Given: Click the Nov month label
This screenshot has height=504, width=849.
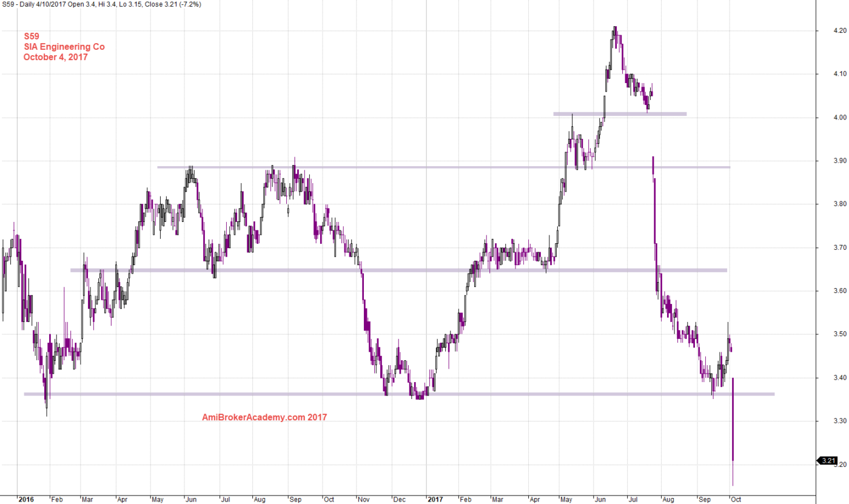Looking at the screenshot, I should pos(364,500).
